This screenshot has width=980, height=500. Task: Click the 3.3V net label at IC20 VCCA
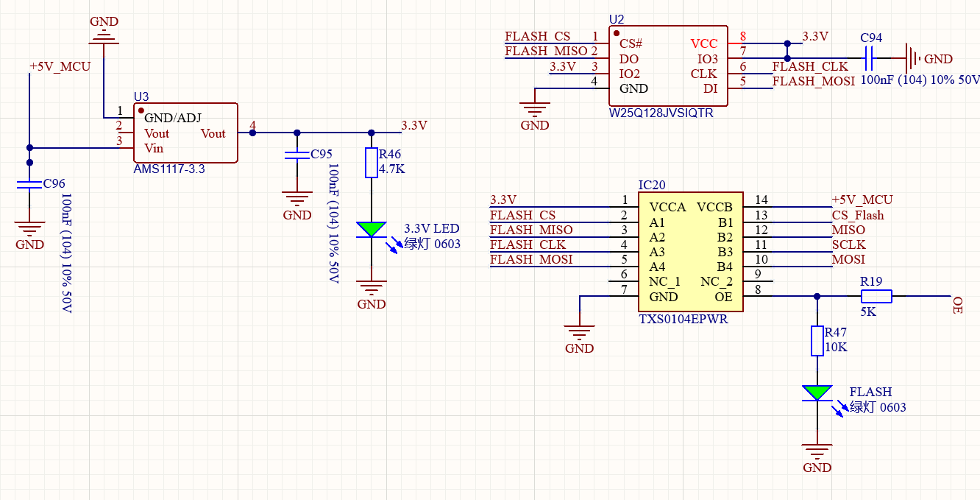[503, 200]
